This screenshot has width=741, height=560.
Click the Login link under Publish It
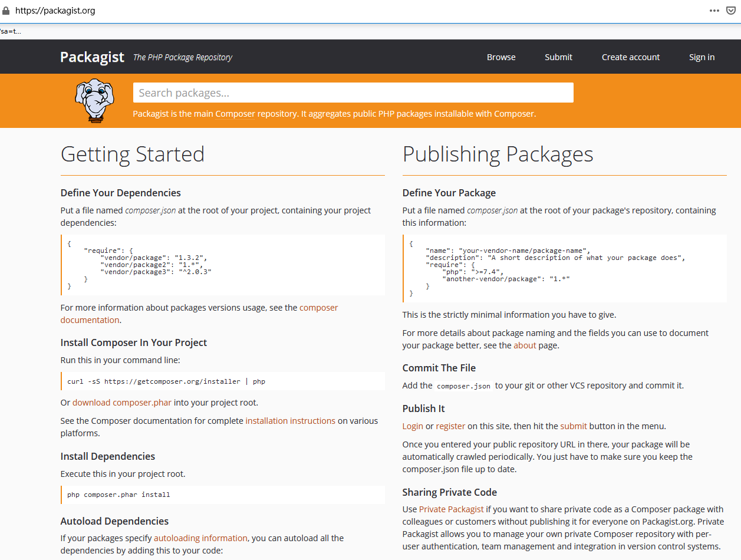413,426
